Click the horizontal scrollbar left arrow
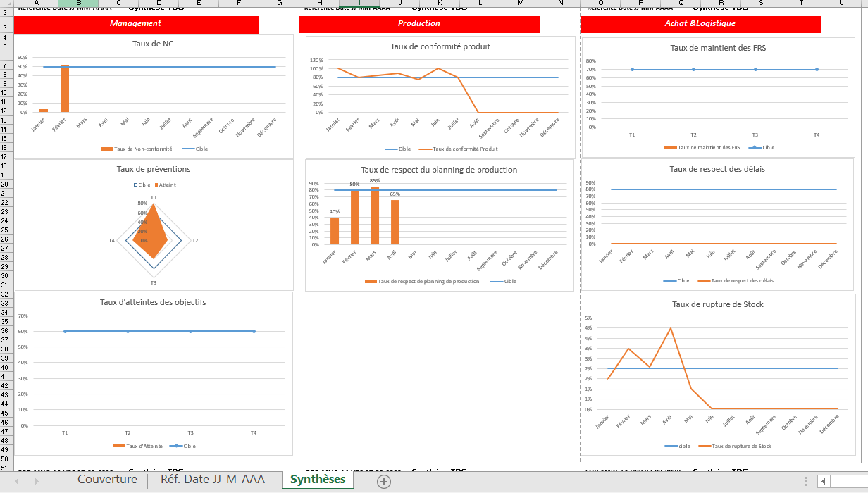868x493 pixels. point(823,481)
